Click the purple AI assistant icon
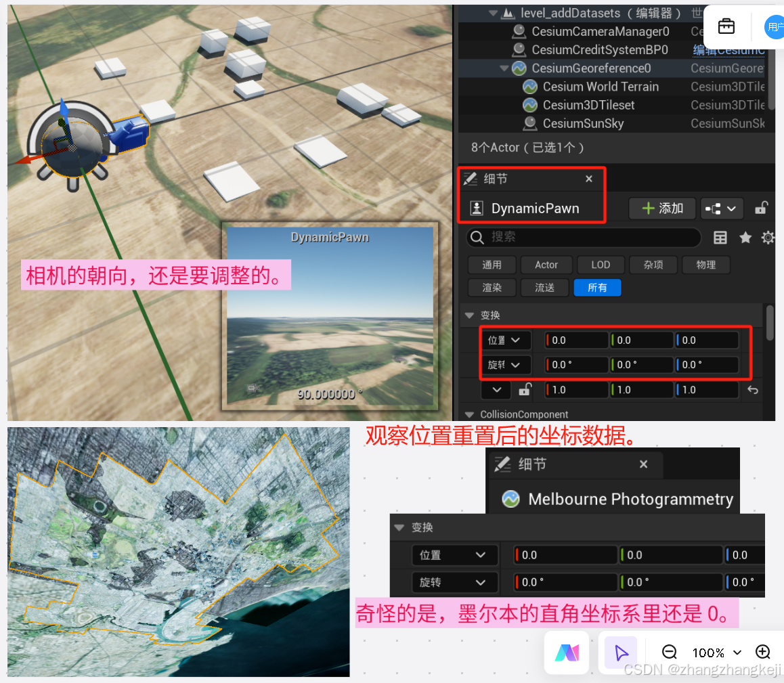 pyautogui.click(x=567, y=652)
